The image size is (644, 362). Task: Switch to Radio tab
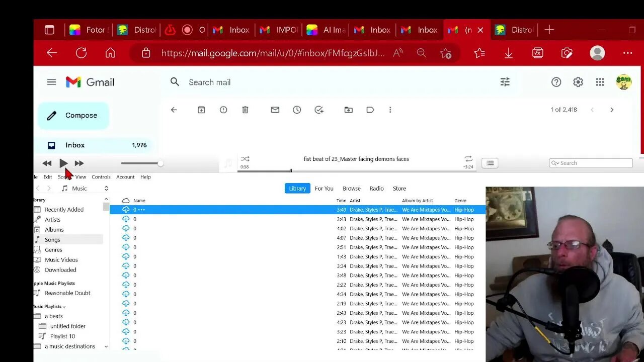377,189
